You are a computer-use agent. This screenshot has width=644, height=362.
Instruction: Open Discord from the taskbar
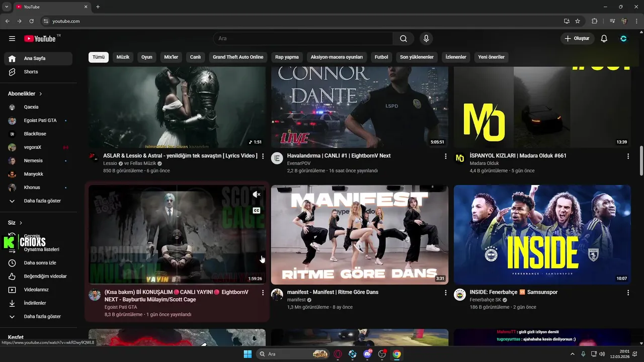pos(367,354)
